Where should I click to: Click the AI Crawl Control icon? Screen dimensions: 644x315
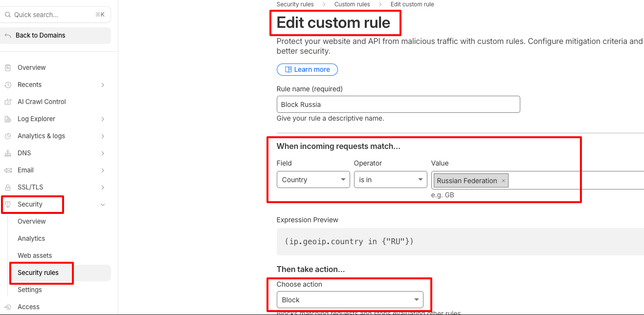(x=8, y=102)
